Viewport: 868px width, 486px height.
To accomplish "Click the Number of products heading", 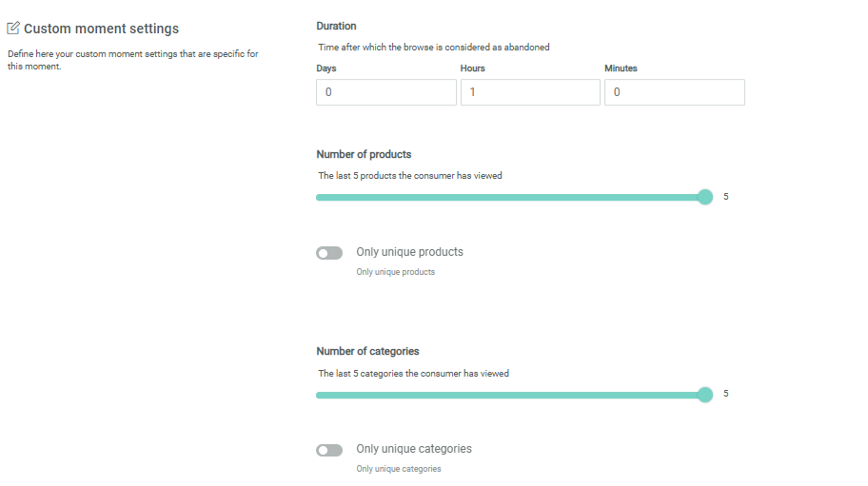I will (x=364, y=154).
